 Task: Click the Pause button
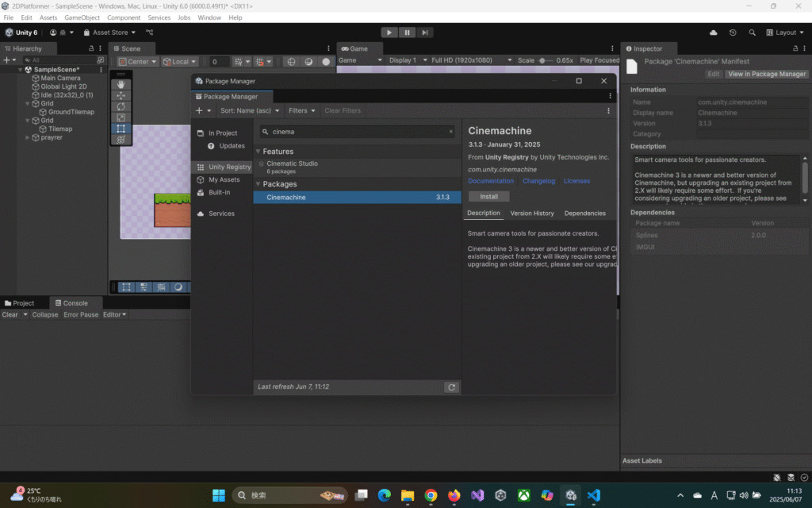coord(407,32)
